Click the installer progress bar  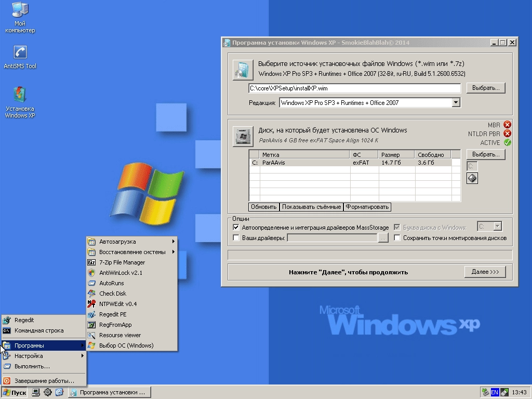click(x=370, y=255)
